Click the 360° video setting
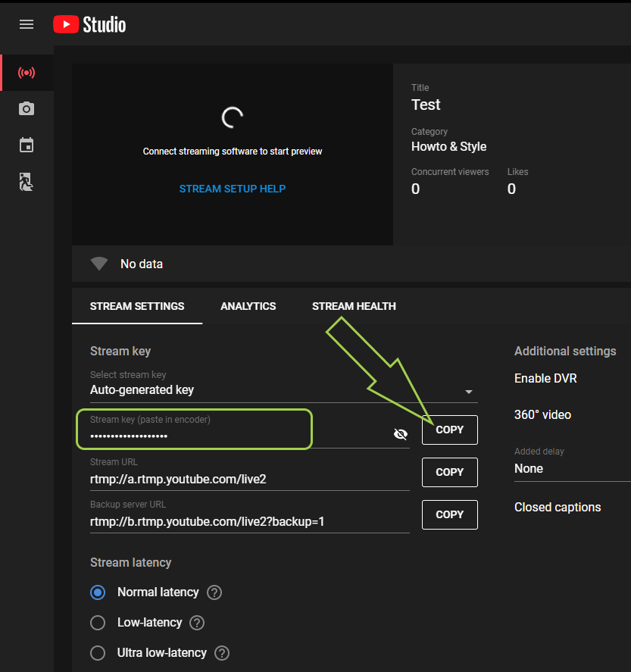Screen dimensions: 631x672 coord(542,414)
